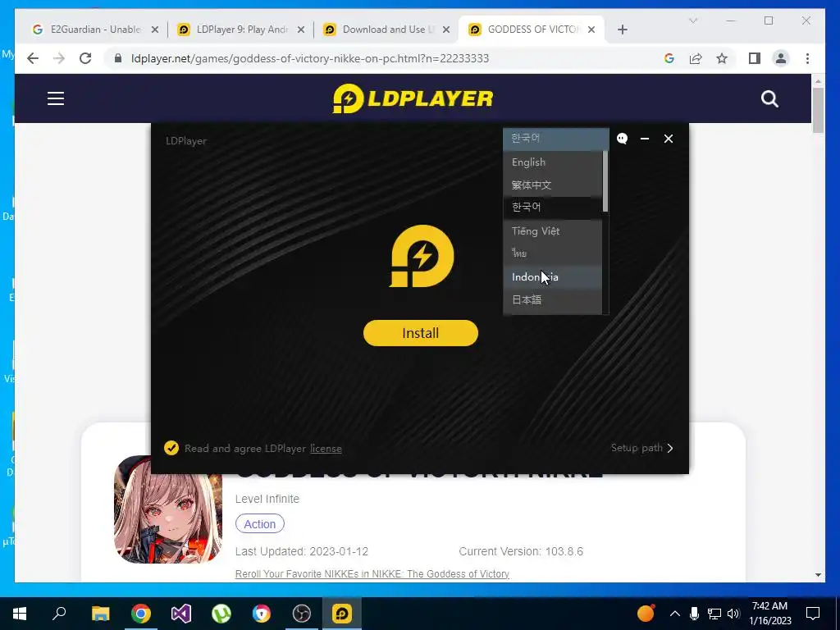
Task: Click the search magnifier on LDPlayer site
Action: (x=769, y=98)
